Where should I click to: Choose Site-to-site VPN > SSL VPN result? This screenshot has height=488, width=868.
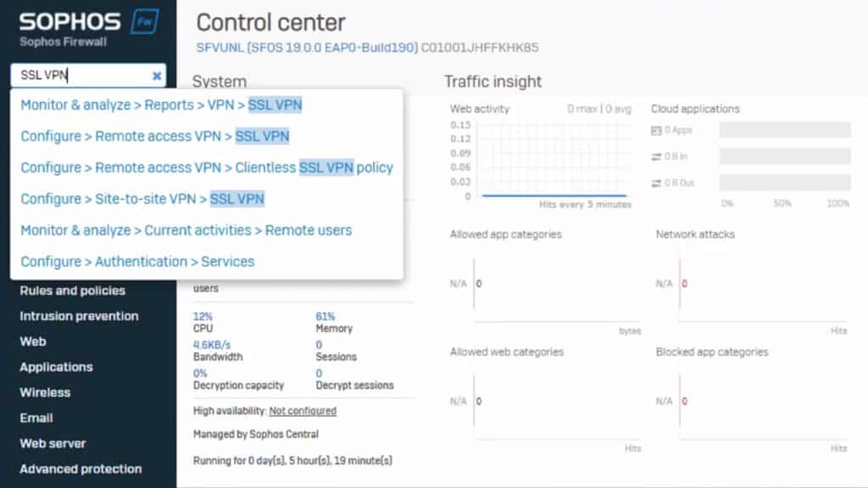pyautogui.click(x=142, y=198)
